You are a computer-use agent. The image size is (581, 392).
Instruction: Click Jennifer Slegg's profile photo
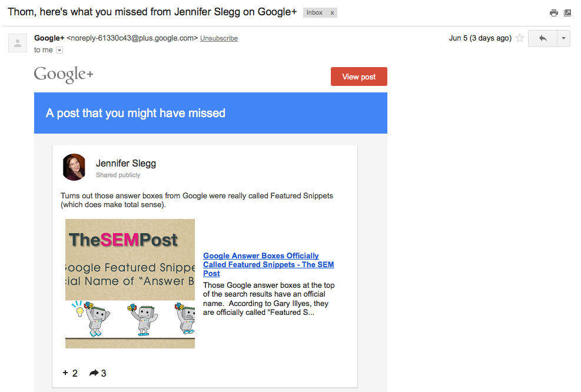click(75, 167)
